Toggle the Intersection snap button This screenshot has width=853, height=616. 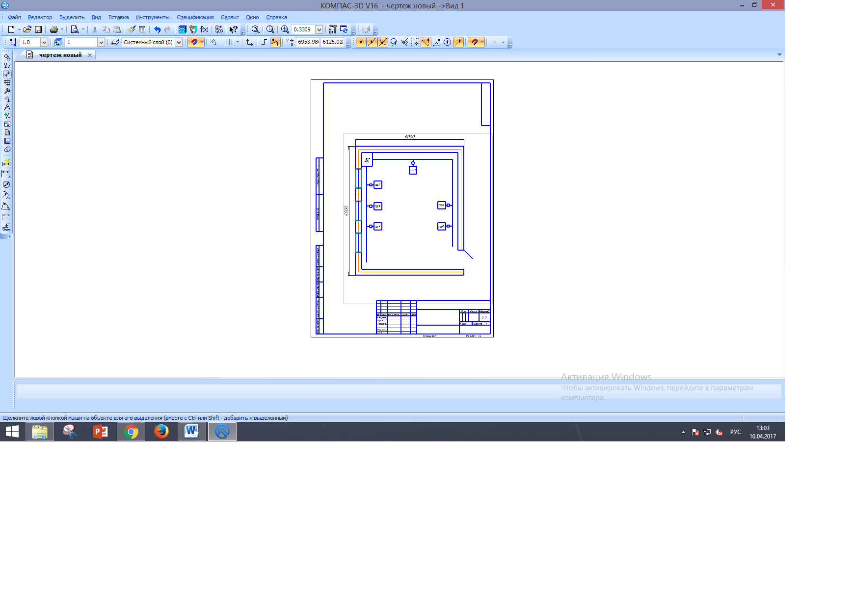coord(383,42)
